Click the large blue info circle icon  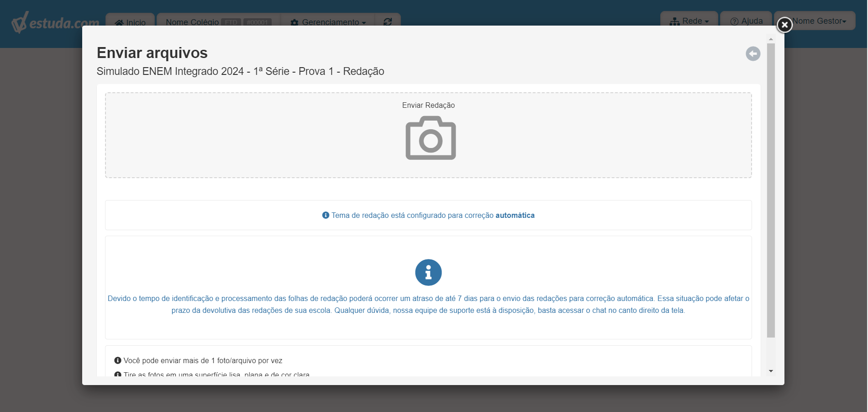tap(428, 273)
